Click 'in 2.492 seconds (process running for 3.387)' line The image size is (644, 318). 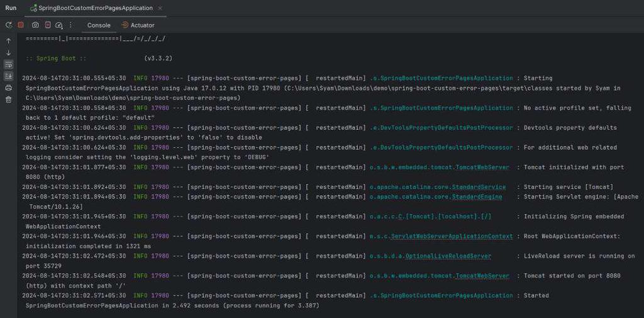click(172, 305)
